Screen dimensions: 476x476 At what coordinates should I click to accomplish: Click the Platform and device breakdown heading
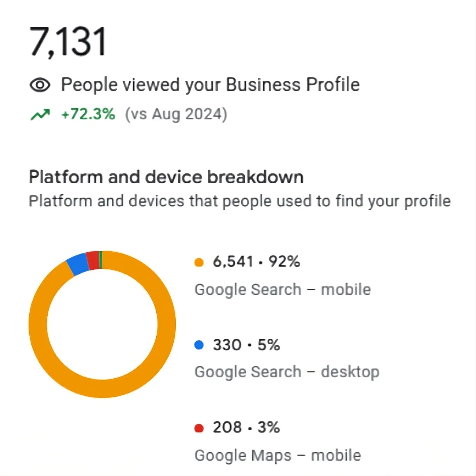(166, 177)
